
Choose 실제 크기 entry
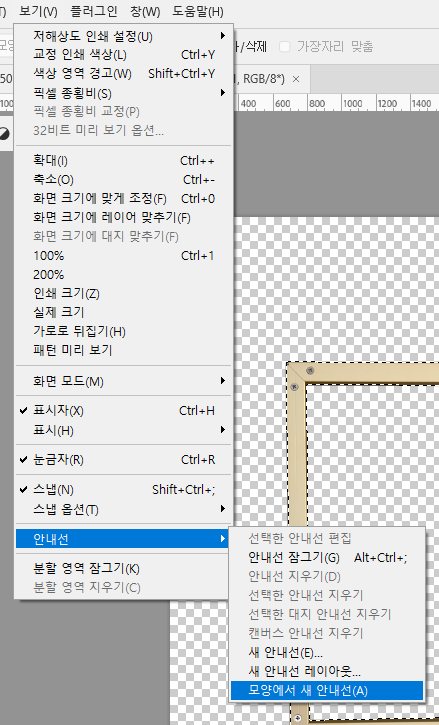tap(124, 312)
